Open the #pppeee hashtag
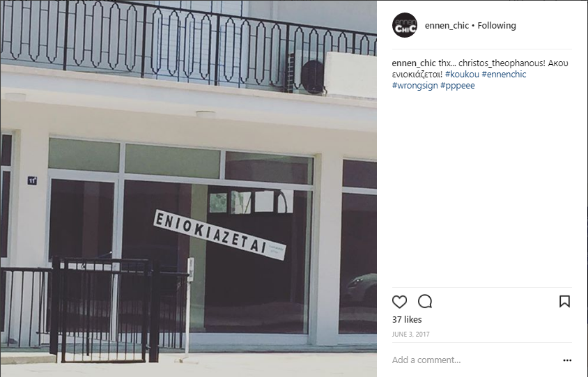This screenshot has height=377, width=588. (x=458, y=86)
